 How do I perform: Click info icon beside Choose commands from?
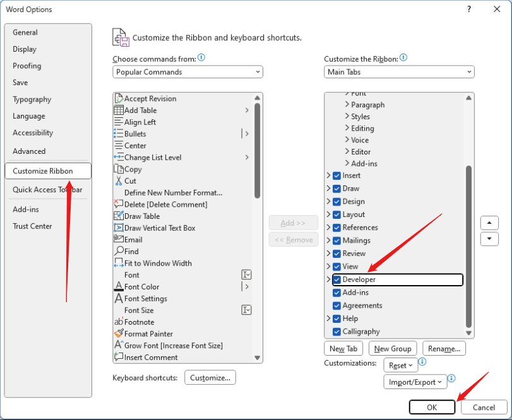click(201, 58)
